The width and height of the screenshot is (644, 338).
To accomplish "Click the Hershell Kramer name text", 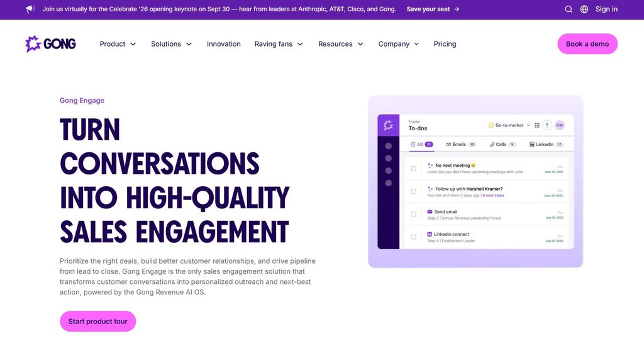I will (x=484, y=189).
